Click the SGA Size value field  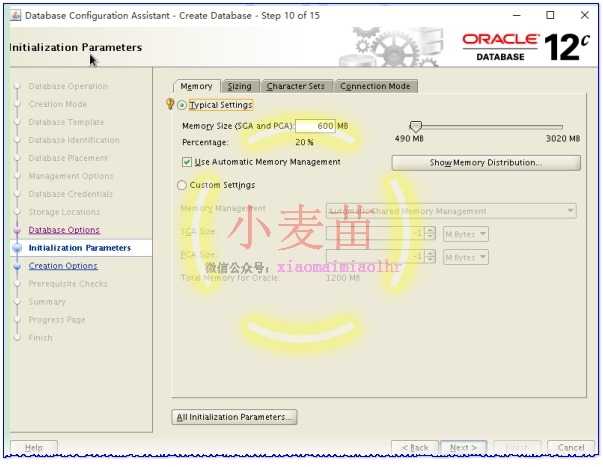pos(376,233)
